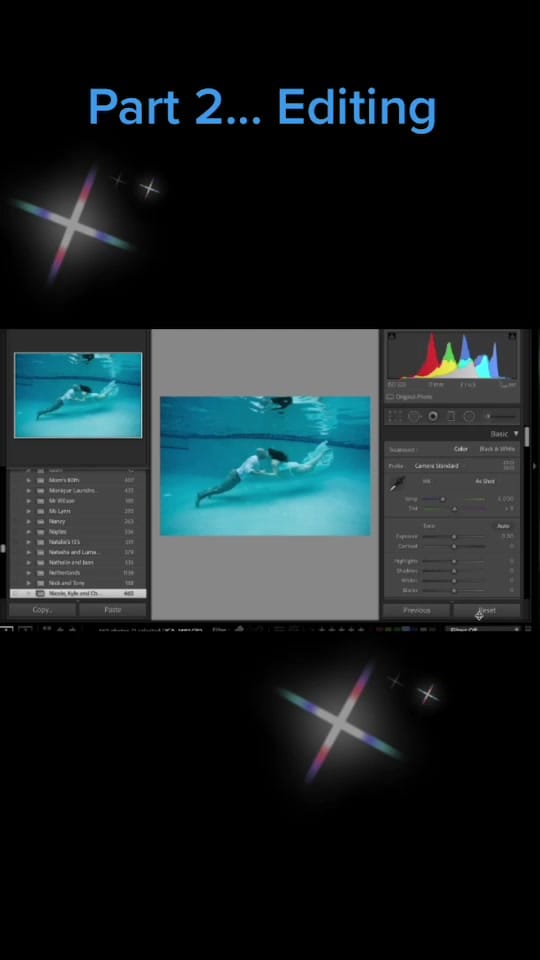Expand the Netherlands folder
Viewport: 540px width, 960px height.
tap(28, 572)
